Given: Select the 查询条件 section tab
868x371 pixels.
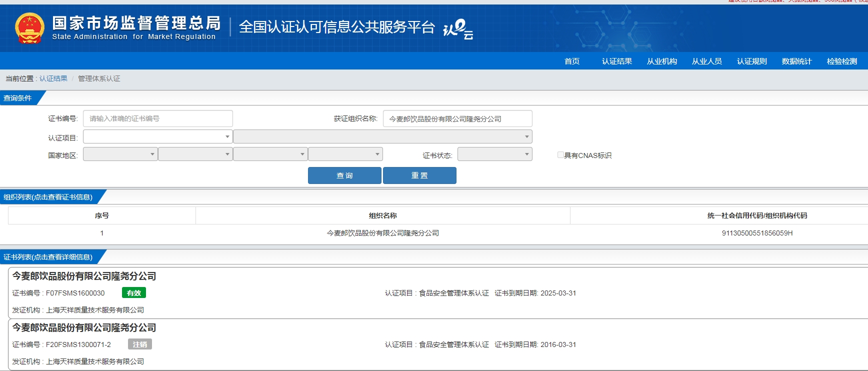Looking at the screenshot, I should pos(19,98).
